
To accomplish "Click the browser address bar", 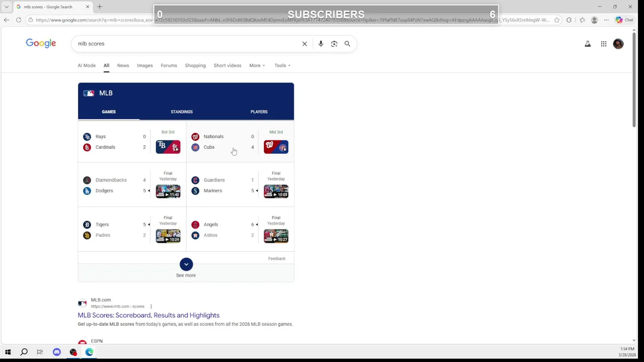I will 292,20.
